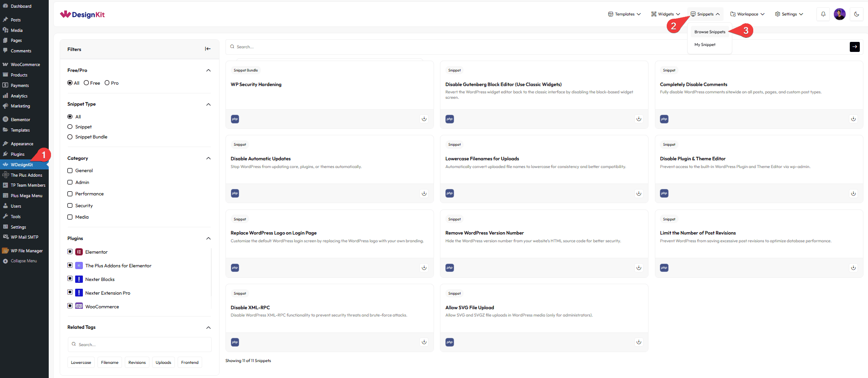Viewport: 868px width, 378px height.
Task: Open the user profile avatar
Action: 839,14
